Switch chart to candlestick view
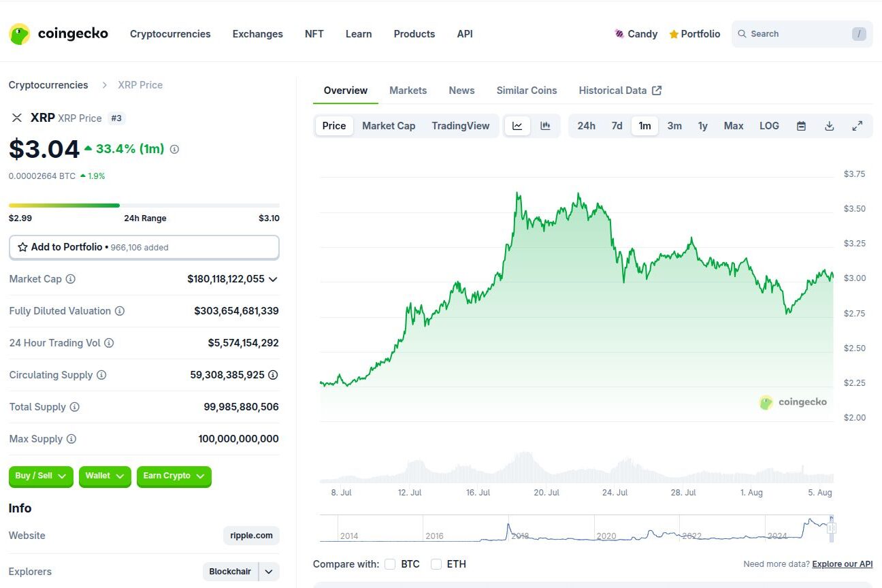This screenshot has height=588, width=882. (544, 125)
